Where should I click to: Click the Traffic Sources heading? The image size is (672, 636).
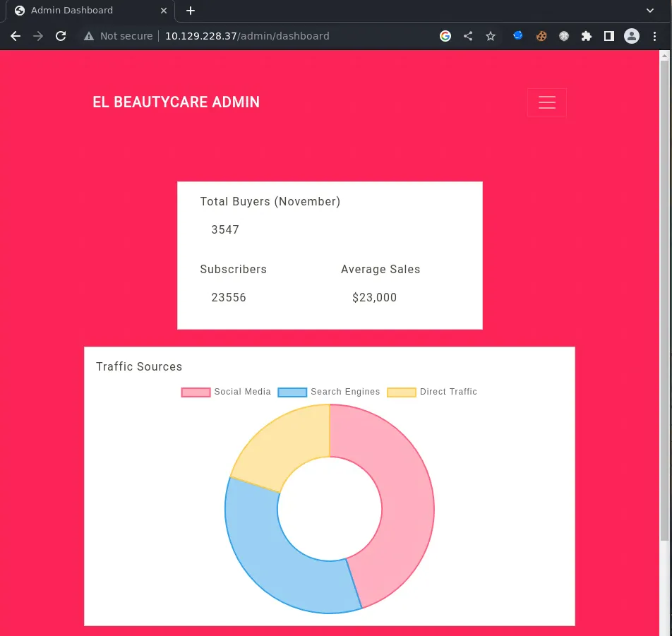click(139, 366)
